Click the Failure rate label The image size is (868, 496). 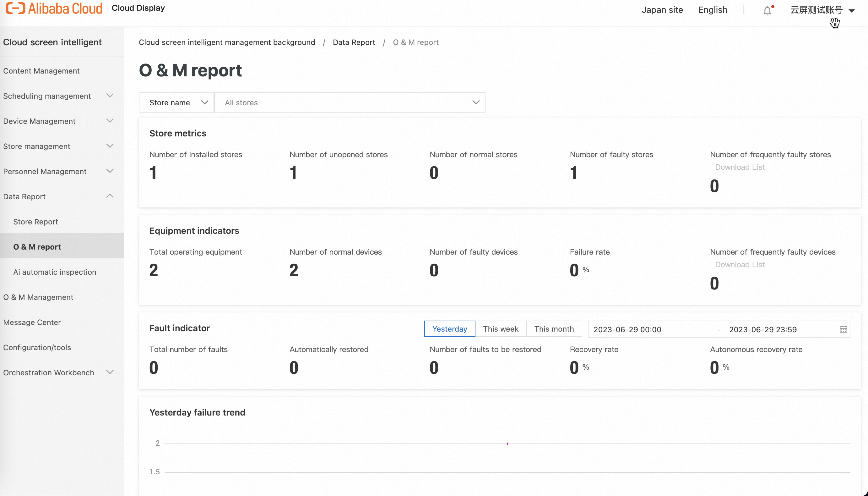pos(590,252)
